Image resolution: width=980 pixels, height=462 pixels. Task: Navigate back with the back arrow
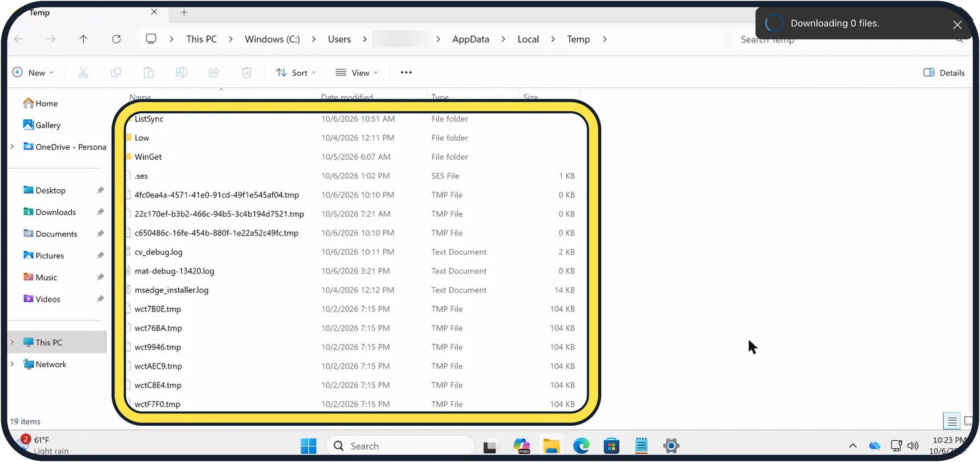coord(19,39)
